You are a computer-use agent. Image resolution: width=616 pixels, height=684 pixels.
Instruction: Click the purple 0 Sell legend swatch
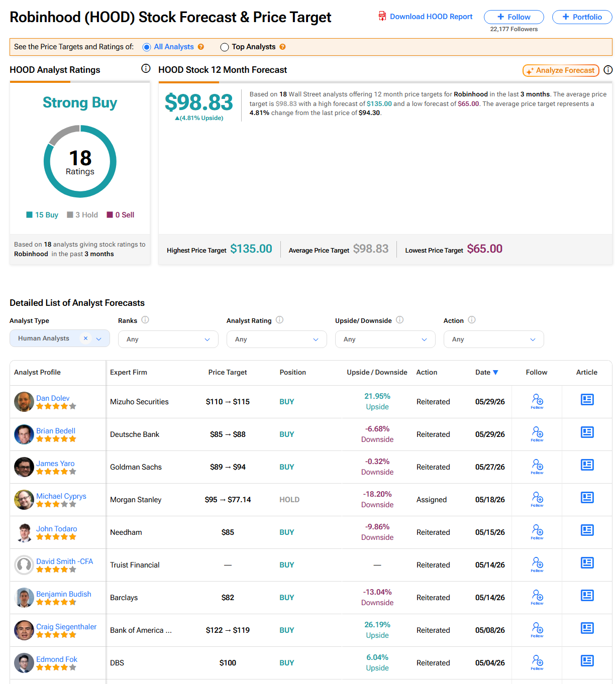(110, 215)
